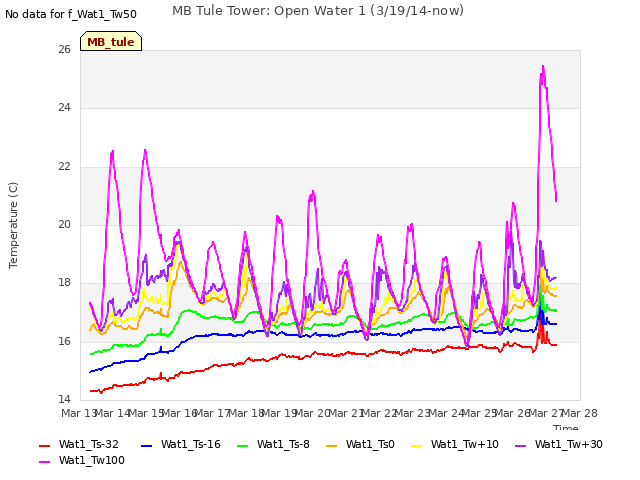Click the Wat1_Tw+30 legend label
The image size is (640, 480).
click(x=569, y=444)
